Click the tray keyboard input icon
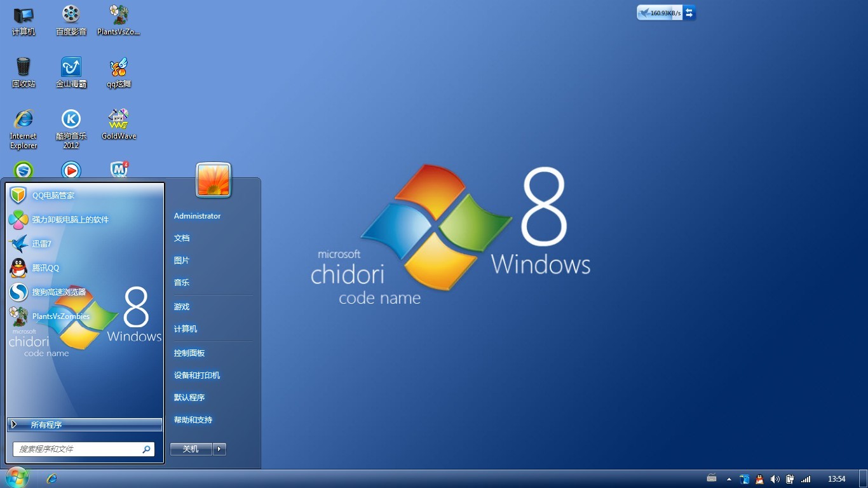Image resolution: width=868 pixels, height=488 pixels. coord(712,478)
